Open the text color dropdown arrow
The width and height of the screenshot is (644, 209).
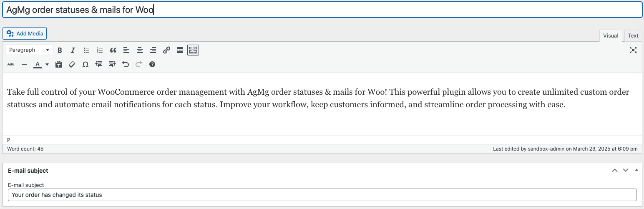click(47, 64)
